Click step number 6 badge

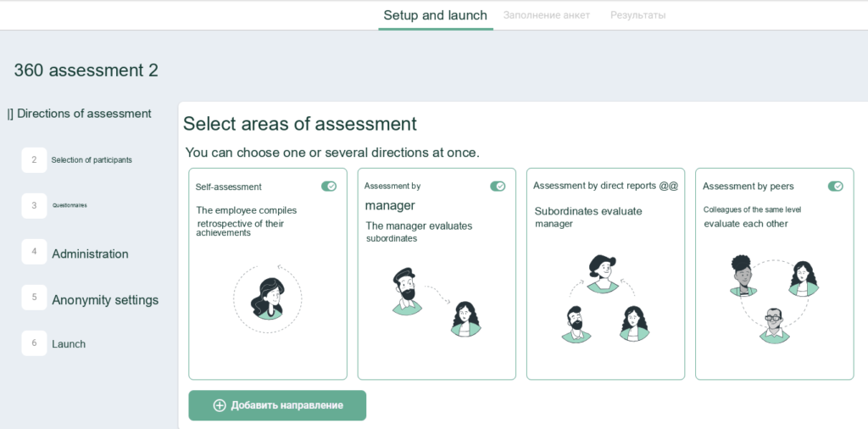tap(34, 343)
